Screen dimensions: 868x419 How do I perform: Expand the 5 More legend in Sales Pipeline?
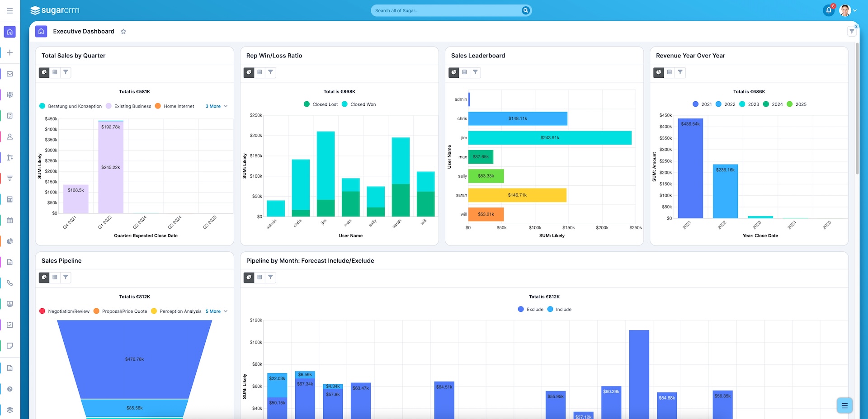pos(213,311)
